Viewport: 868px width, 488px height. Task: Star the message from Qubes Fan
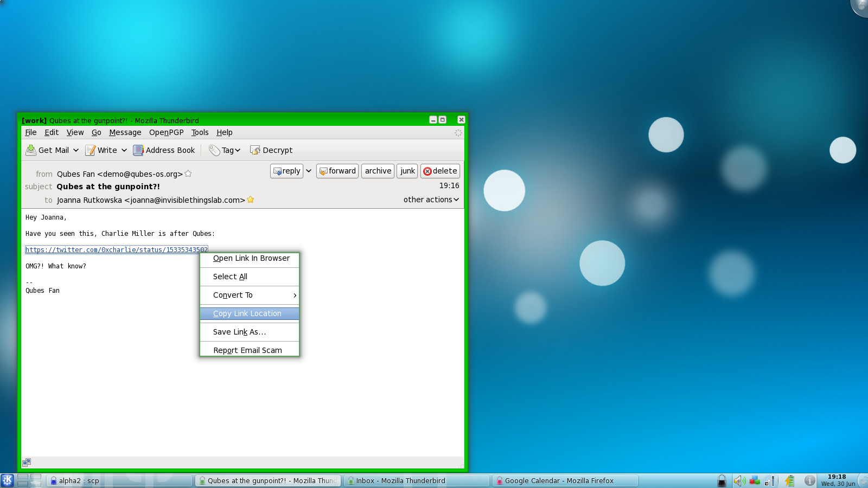pos(188,174)
